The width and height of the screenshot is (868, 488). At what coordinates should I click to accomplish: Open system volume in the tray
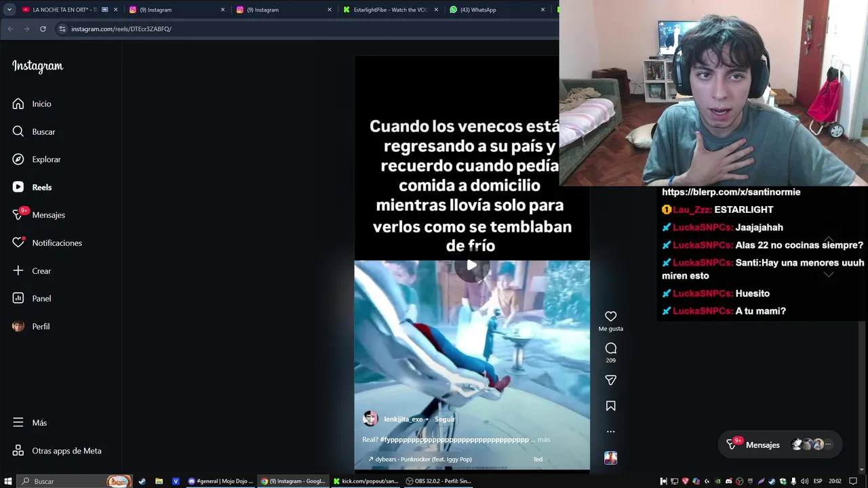point(804,481)
